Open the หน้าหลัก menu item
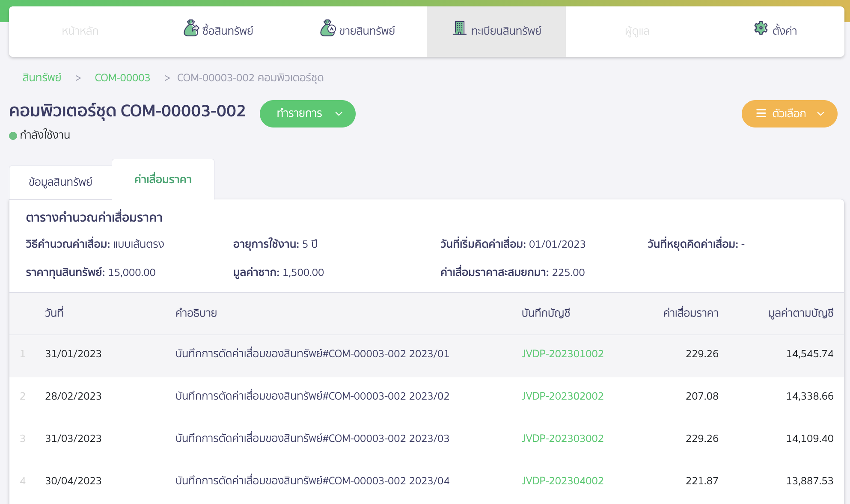 click(80, 31)
